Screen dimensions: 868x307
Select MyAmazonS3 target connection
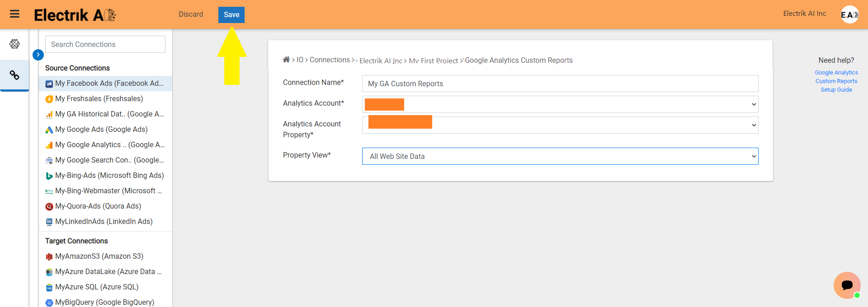click(99, 256)
